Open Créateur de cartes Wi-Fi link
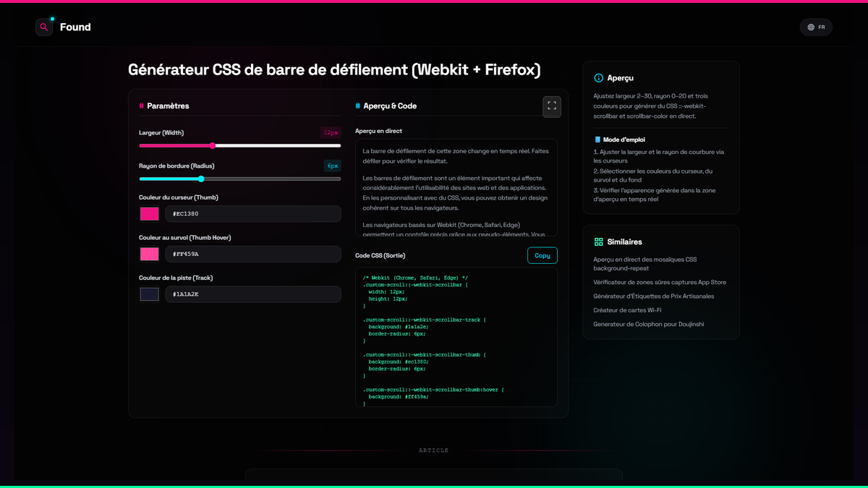The height and width of the screenshot is (488, 868). [x=627, y=310]
